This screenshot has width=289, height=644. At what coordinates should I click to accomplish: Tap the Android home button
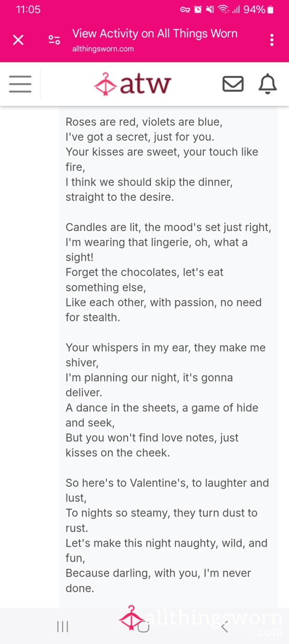pos(144,626)
